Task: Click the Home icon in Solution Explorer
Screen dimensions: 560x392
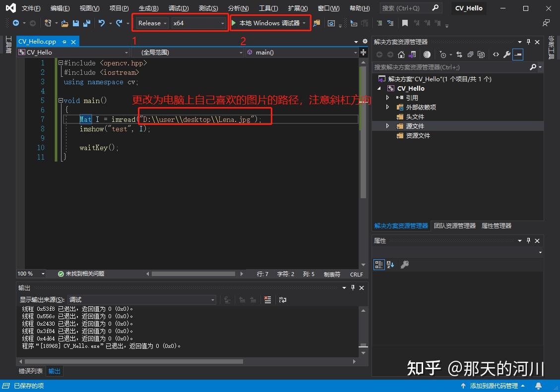Action: (401, 55)
